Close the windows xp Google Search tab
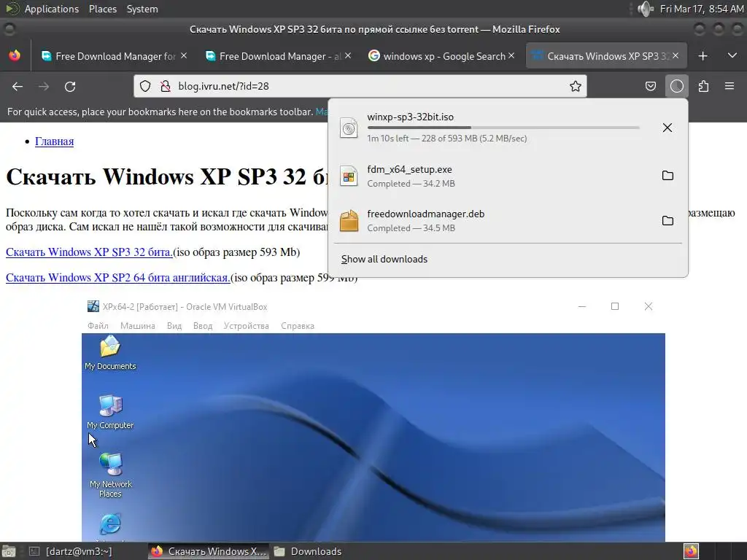This screenshot has height=560, width=747. coord(511,55)
